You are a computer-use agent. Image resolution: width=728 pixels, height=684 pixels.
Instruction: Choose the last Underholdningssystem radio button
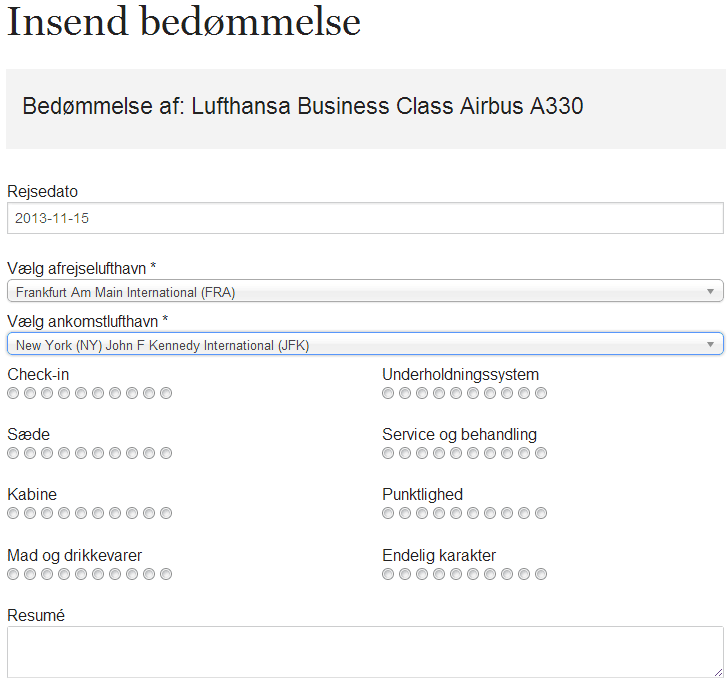pyautogui.click(x=541, y=393)
